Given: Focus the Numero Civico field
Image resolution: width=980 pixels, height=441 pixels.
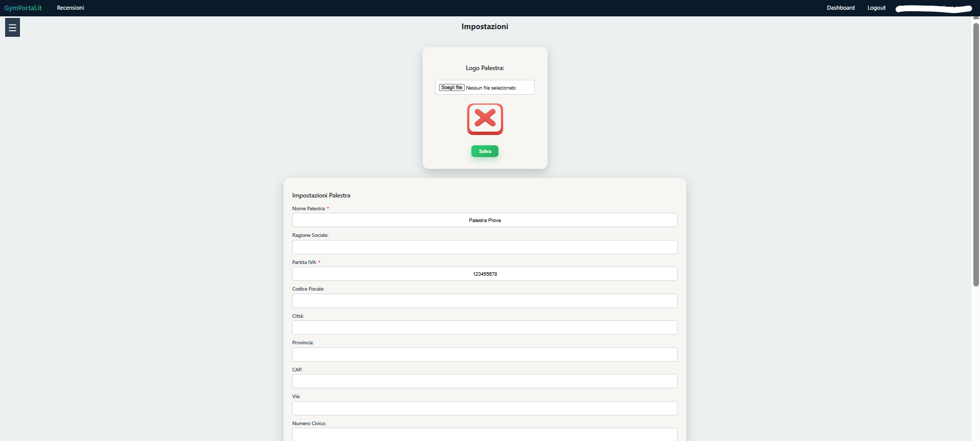Looking at the screenshot, I should 485,434.
